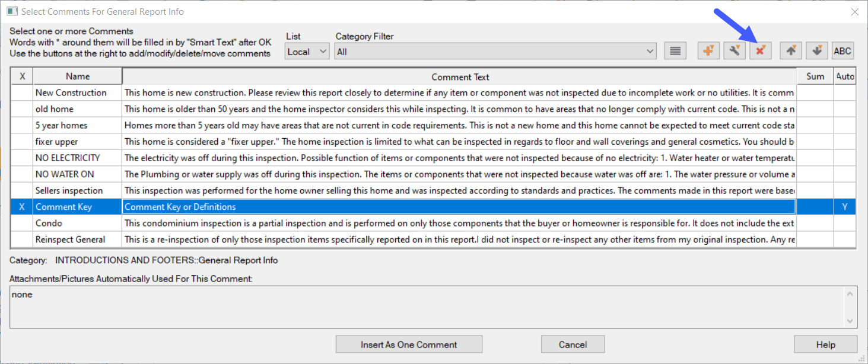Click the Insert As One Comment button
868x364 pixels.
point(409,344)
